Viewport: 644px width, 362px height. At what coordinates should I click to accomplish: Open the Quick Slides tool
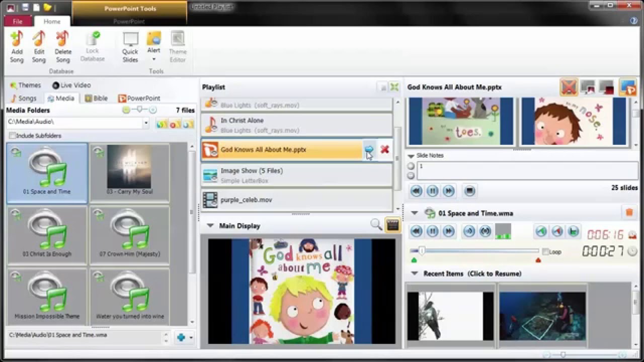pyautogui.click(x=130, y=47)
